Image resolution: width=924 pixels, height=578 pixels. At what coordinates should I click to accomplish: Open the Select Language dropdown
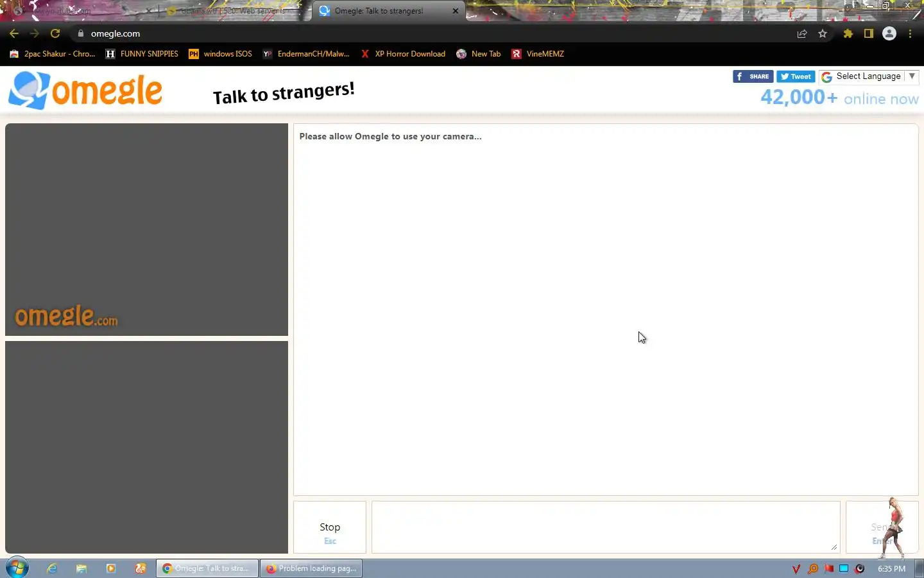(x=869, y=76)
